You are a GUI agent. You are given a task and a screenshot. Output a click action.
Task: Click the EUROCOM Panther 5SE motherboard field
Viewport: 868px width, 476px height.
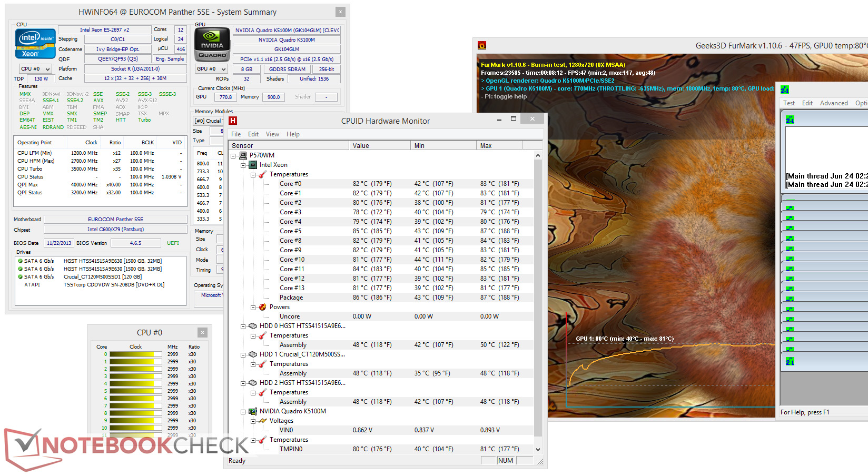click(x=115, y=220)
